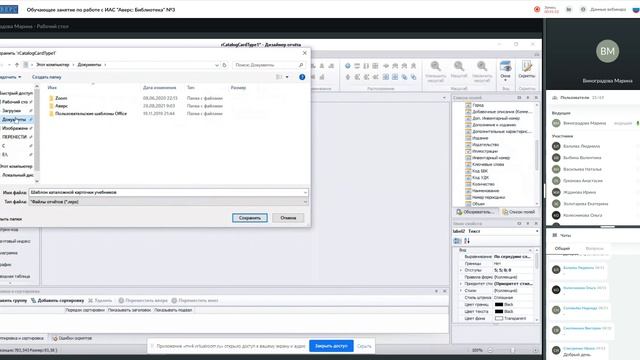Switch to the Общий chat tab

click(562, 249)
